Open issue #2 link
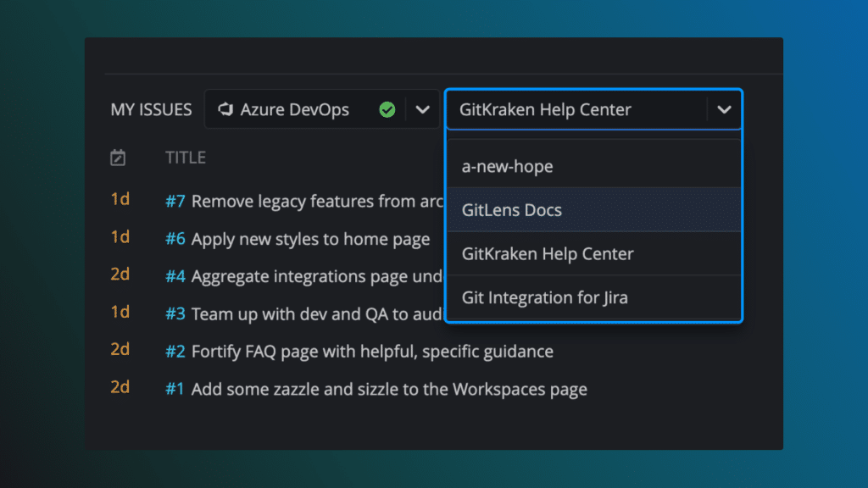This screenshot has width=868, height=488. coord(175,352)
